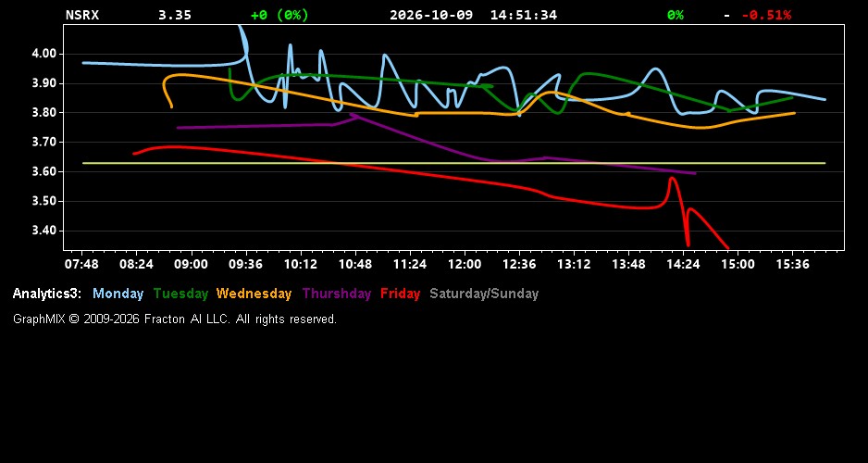Select the 4.00 price axis label
The image size is (868, 463).
[x=44, y=55]
